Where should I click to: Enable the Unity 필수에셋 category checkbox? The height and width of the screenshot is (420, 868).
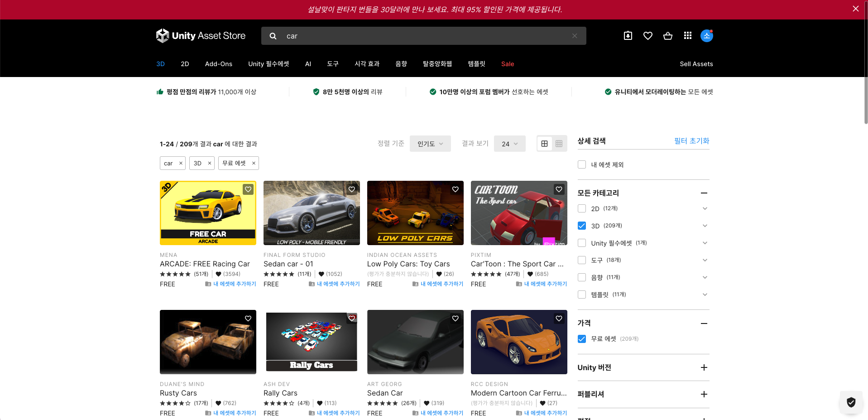tap(582, 243)
